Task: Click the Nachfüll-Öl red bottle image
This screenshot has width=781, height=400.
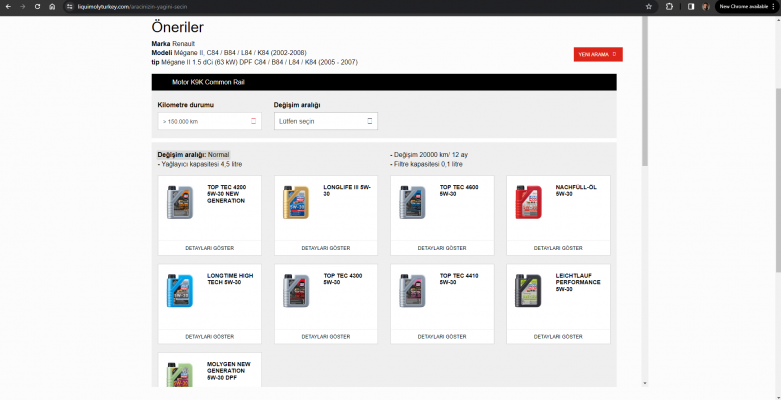Action: click(528, 202)
